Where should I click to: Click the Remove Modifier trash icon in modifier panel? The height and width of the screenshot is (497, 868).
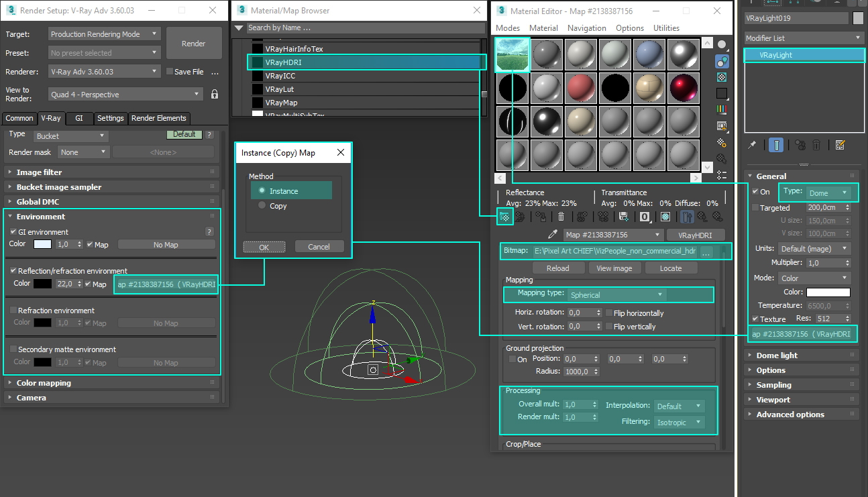coord(816,144)
